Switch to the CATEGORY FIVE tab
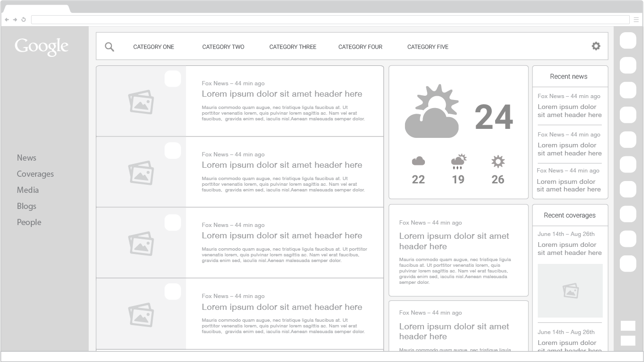The width and height of the screenshot is (644, 362). (x=428, y=47)
